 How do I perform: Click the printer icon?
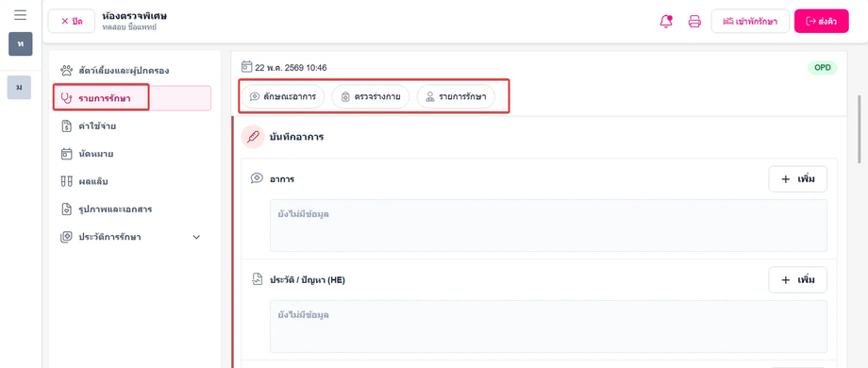point(694,22)
